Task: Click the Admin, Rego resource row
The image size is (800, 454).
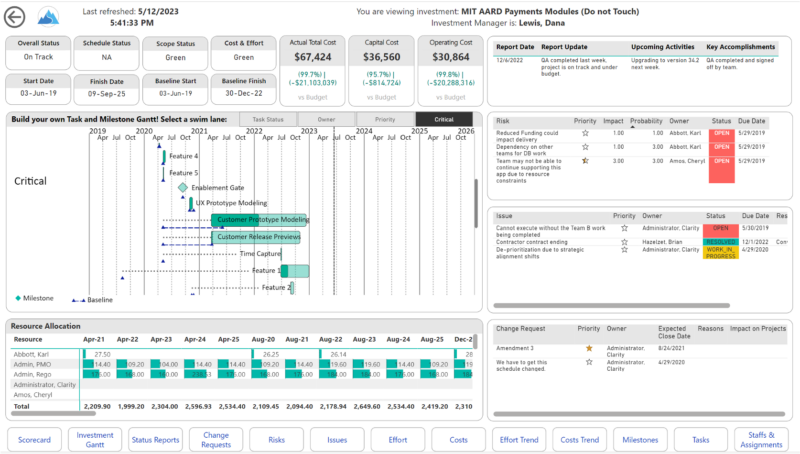Action: pos(242,374)
